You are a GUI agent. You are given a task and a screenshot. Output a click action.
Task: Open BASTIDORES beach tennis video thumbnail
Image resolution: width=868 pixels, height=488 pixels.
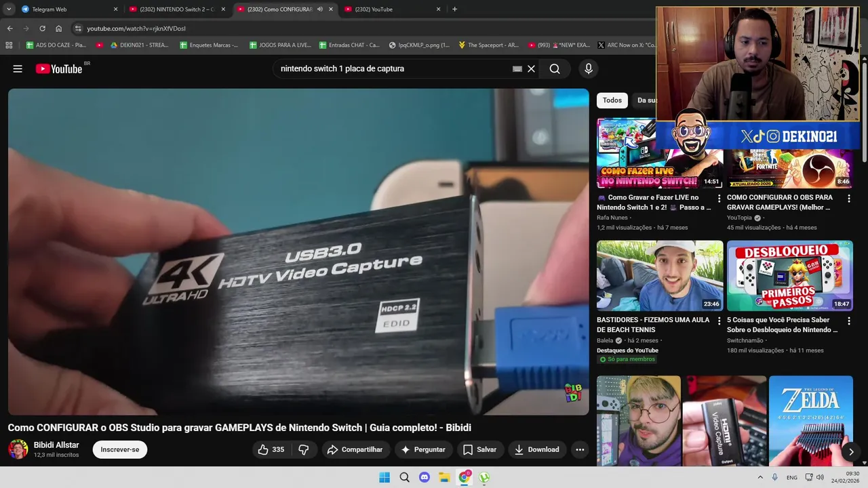(x=660, y=276)
